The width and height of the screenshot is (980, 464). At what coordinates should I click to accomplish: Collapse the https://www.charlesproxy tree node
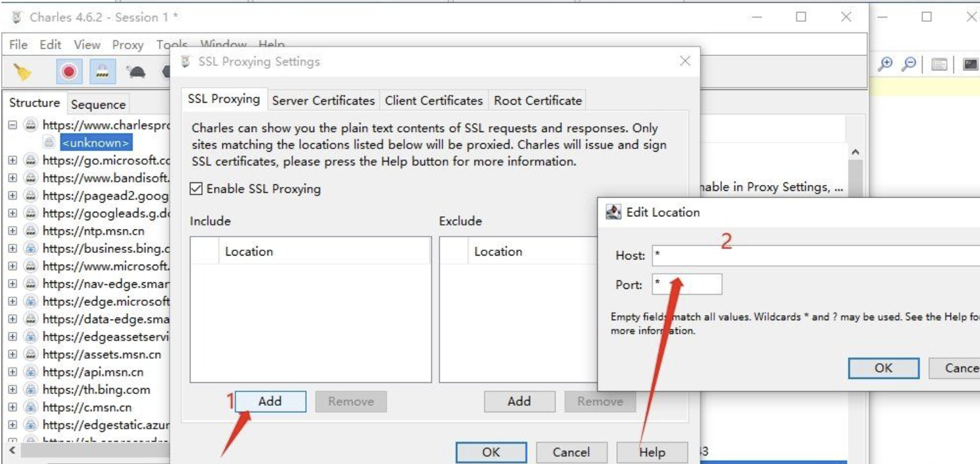click(x=13, y=125)
